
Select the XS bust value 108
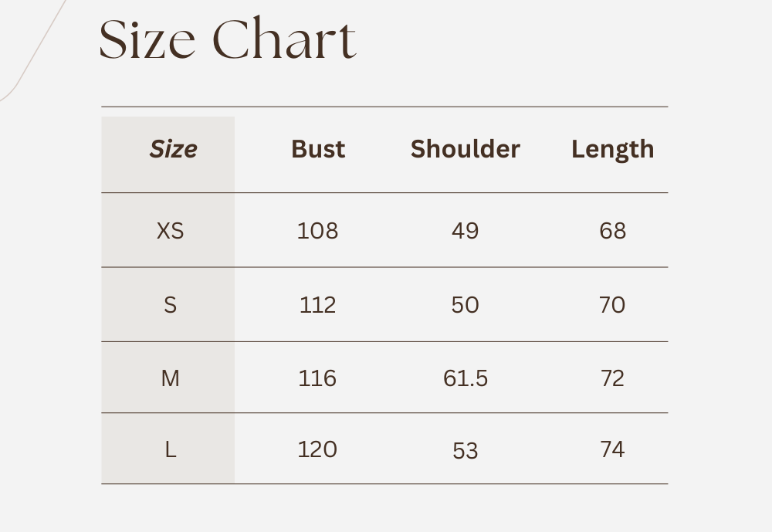pos(318,231)
